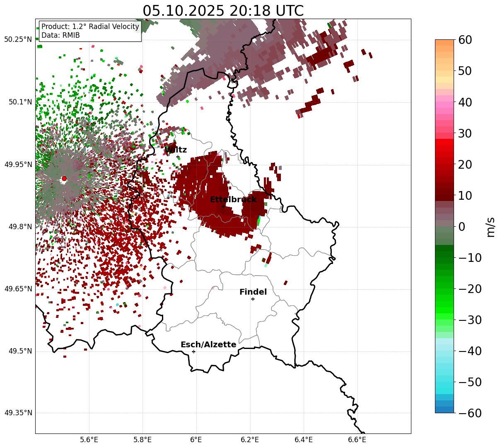Image resolution: width=500 pixels, height=448 pixels.
Task: Click the 6.2°E longitude tick label
Action: pos(250,440)
